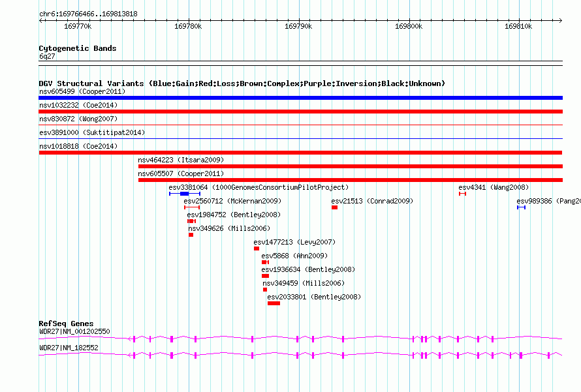The image size is (581, 392).
Task: Click the magenta gene model of NM_182552
Action: coord(300,355)
